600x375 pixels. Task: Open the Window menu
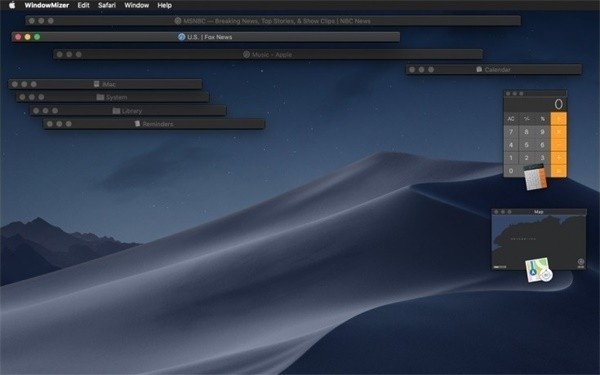click(x=137, y=5)
